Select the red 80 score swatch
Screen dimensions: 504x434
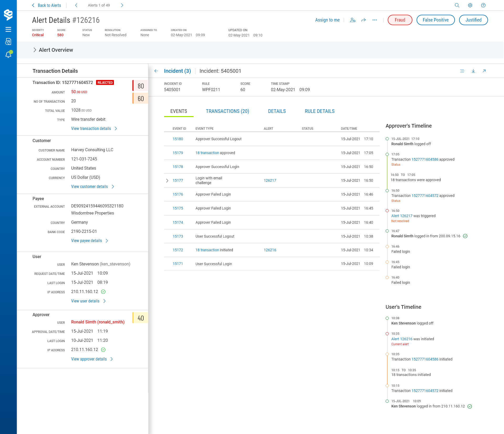(x=140, y=86)
